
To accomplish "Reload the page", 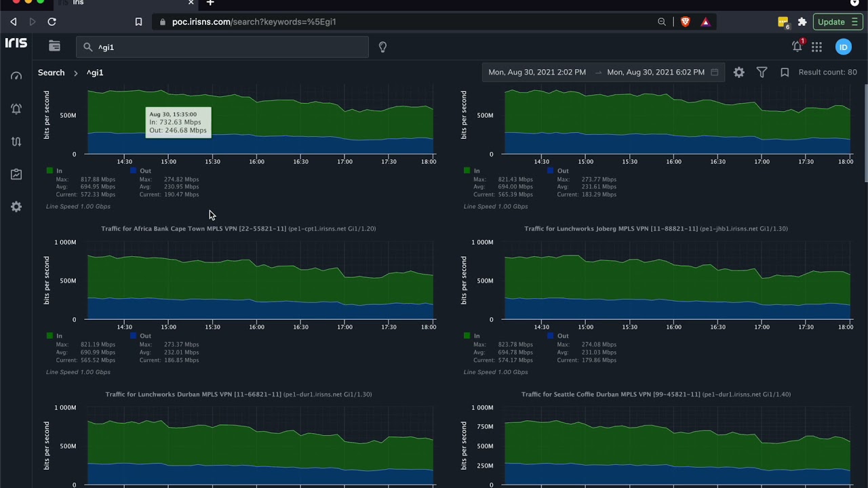I will tap(52, 22).
